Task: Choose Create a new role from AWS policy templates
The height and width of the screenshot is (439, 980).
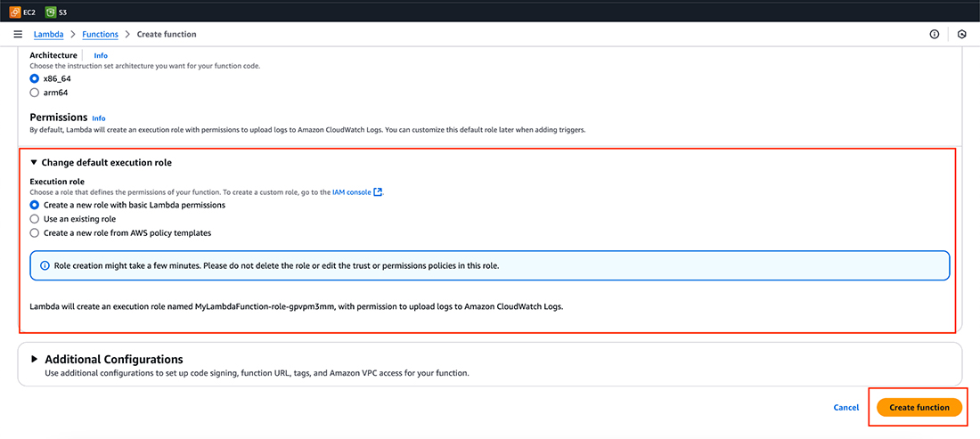Action: [35, 233]
